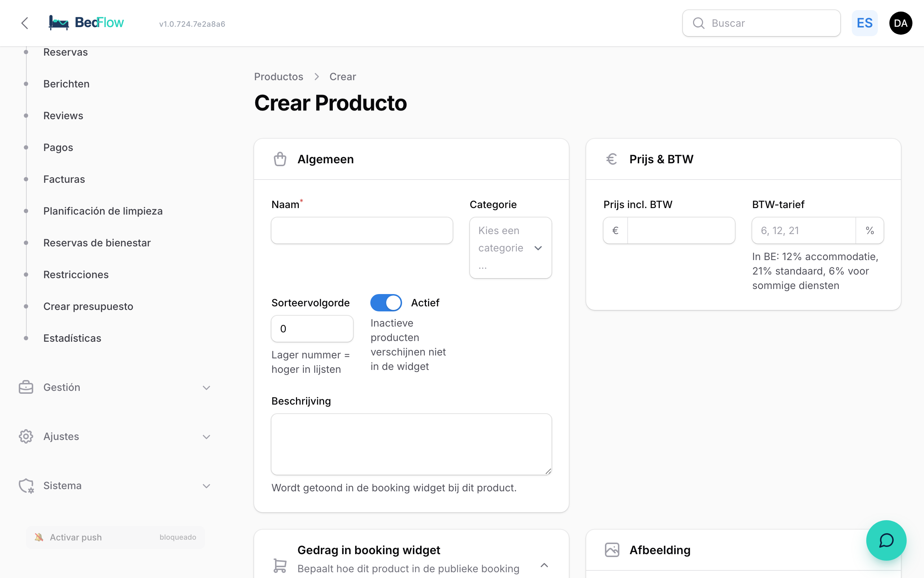Open the DA user avatar menu
The image size is (924, 578).
click(x=900, y=23)
